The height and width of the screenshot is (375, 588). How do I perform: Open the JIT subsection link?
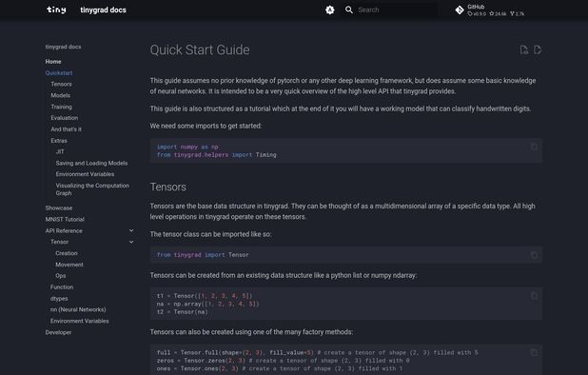(x=60, y=151)
